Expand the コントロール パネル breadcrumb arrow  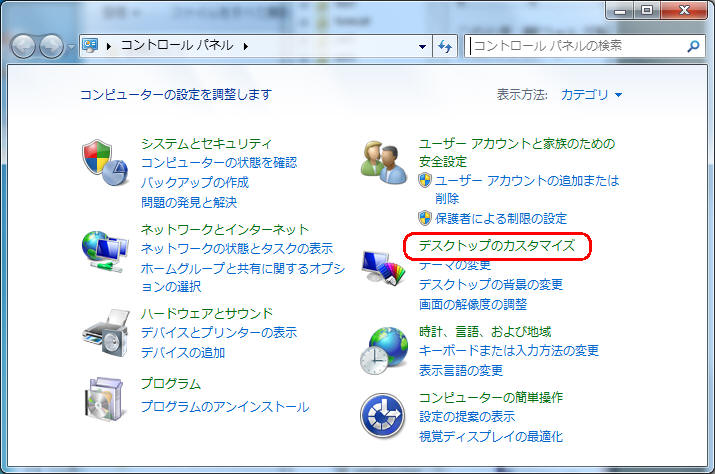point(245,46)
